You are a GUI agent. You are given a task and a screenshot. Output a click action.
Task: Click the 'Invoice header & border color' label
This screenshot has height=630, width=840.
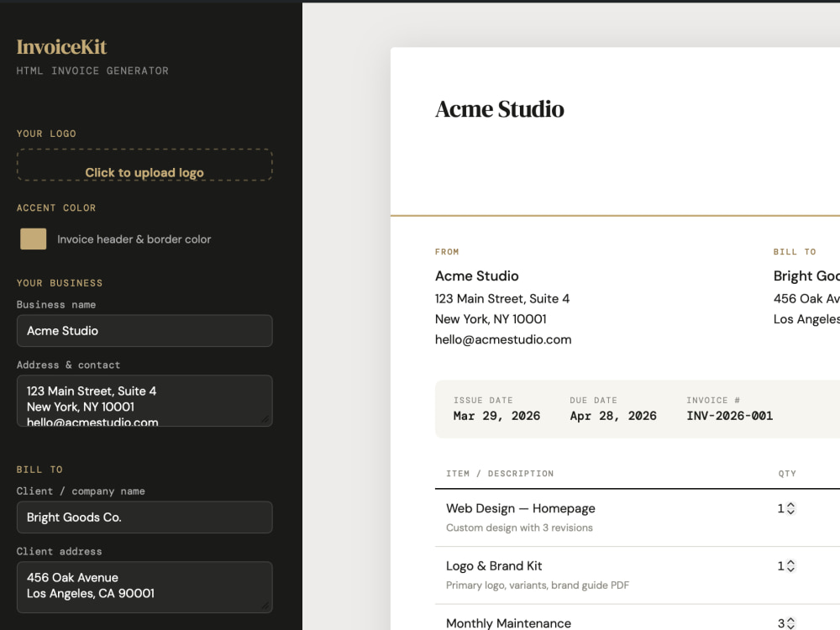coord(134,239)
